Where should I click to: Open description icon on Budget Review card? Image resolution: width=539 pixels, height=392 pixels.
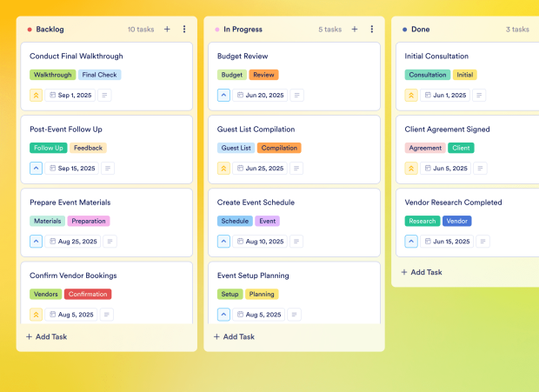(296, 96)
